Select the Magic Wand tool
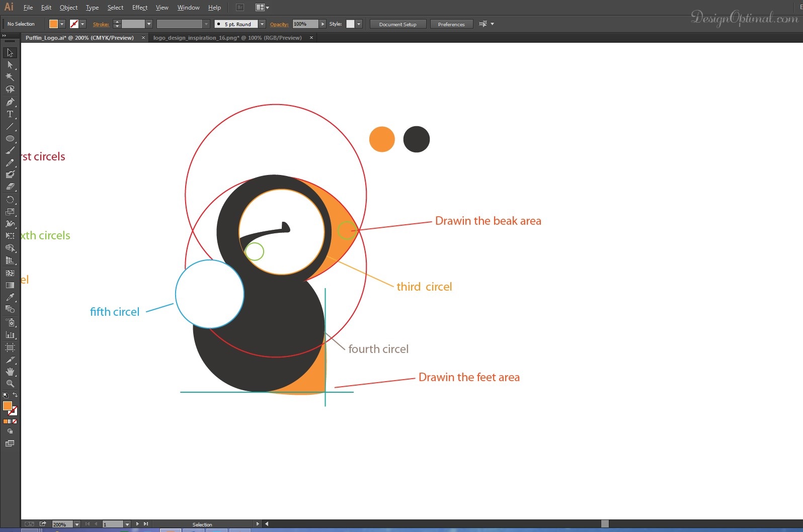The image size is (803, 532). [10, 77]
